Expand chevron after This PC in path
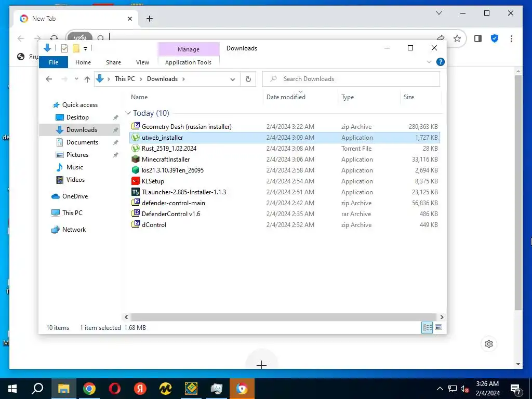 141,79
